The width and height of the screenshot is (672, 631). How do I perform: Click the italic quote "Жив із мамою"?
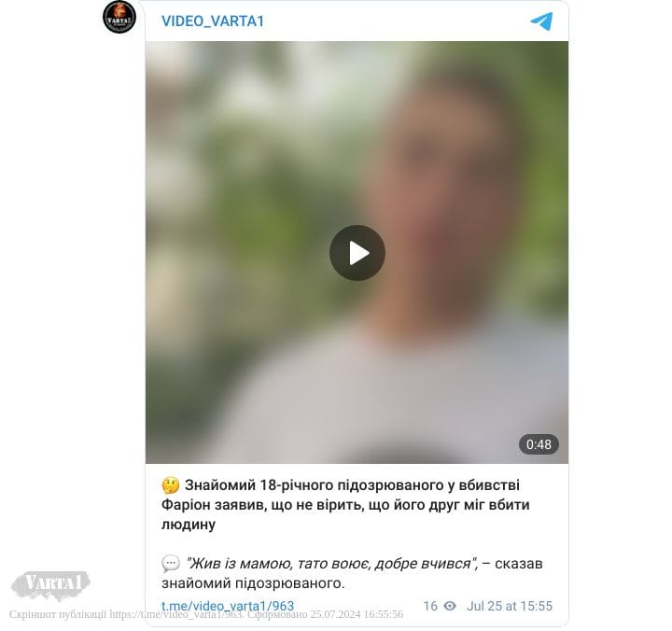click(x=331, y=563)
